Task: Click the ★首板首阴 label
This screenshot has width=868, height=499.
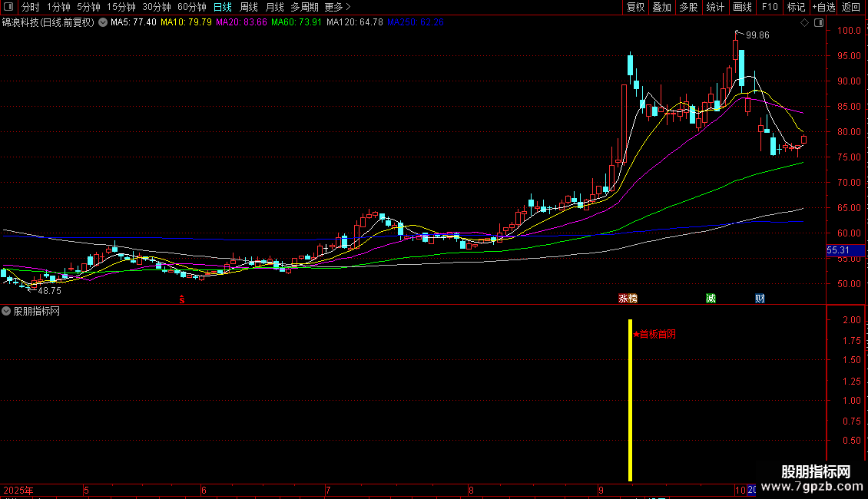Action: (654, 334)
